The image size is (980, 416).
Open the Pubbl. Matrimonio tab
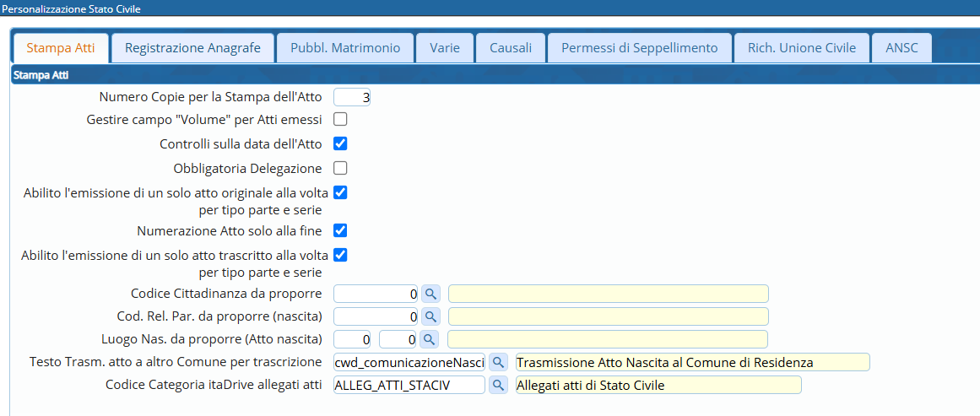click(x=345, y=48)
